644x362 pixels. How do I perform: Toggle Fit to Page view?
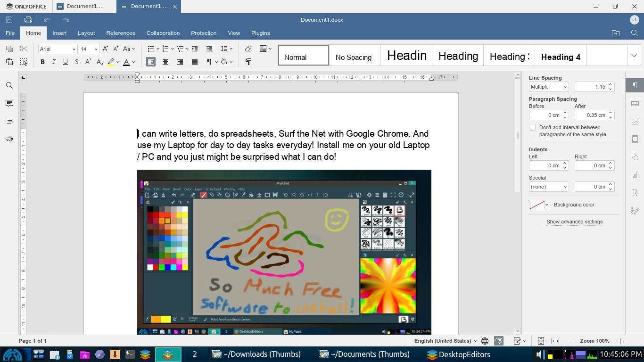[x=541, y=341]
